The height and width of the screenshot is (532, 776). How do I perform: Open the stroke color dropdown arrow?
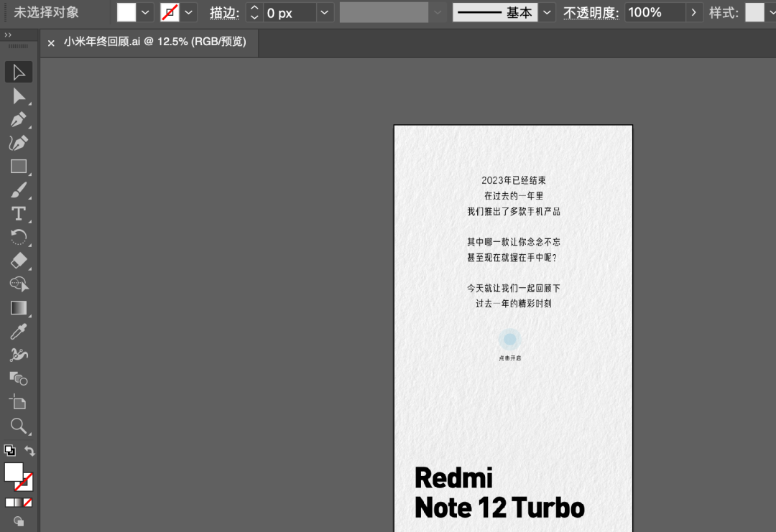coord(188,12)
